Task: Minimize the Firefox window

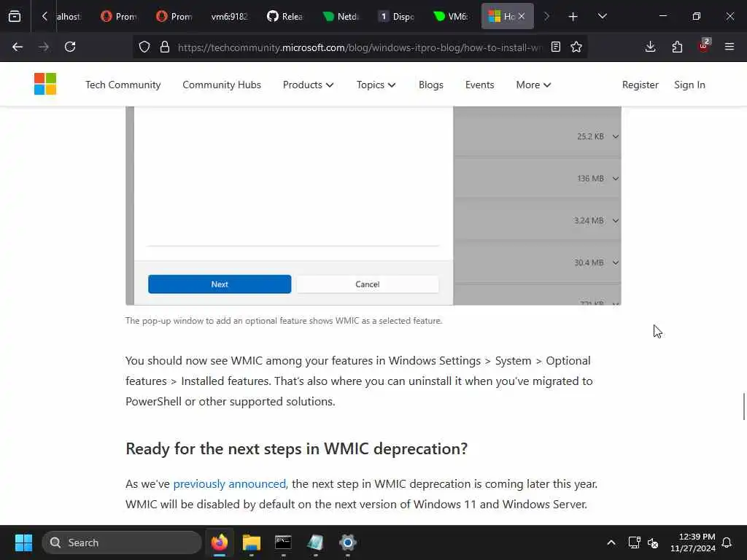Action: (662, 16)
